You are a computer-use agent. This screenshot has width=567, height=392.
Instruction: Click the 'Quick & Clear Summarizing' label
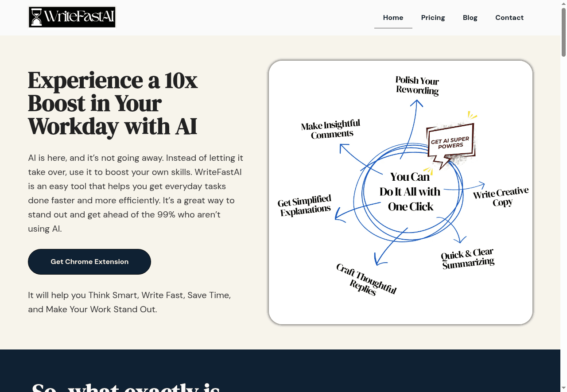click(467, 259)
